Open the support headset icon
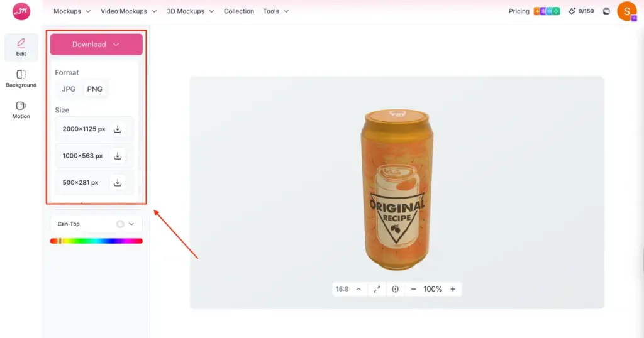This screenshot has width=644, height=338. coord(606,11)
